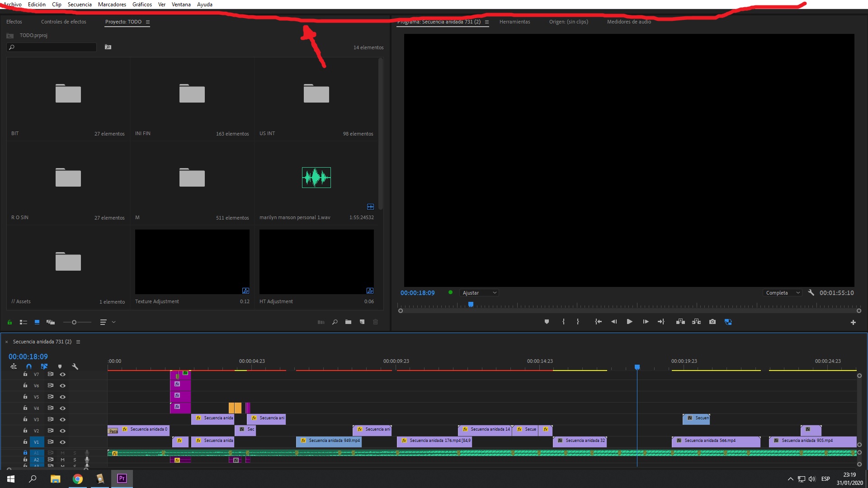Select the Mark Out icon
The image size is (868, 488).
[578, 322]
